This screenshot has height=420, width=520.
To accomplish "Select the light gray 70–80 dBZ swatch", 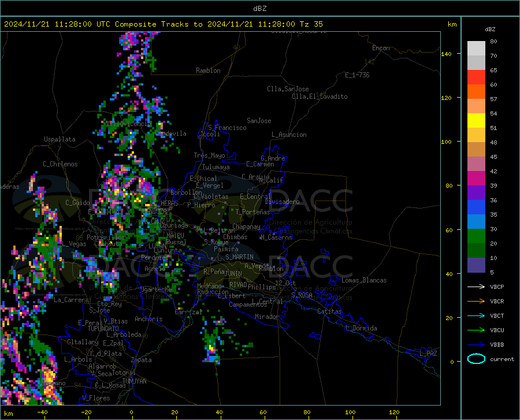I will tap(476, 49).
